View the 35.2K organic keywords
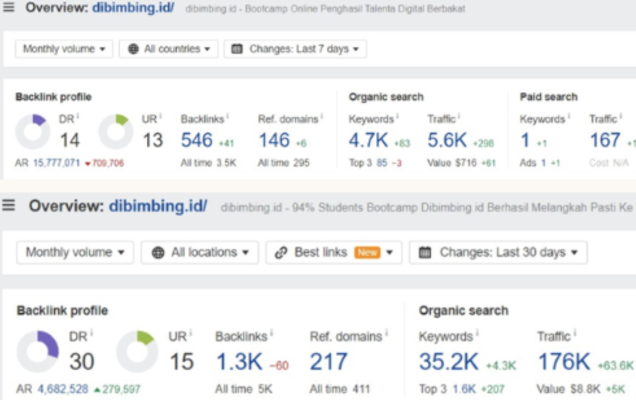 [447, 361]
